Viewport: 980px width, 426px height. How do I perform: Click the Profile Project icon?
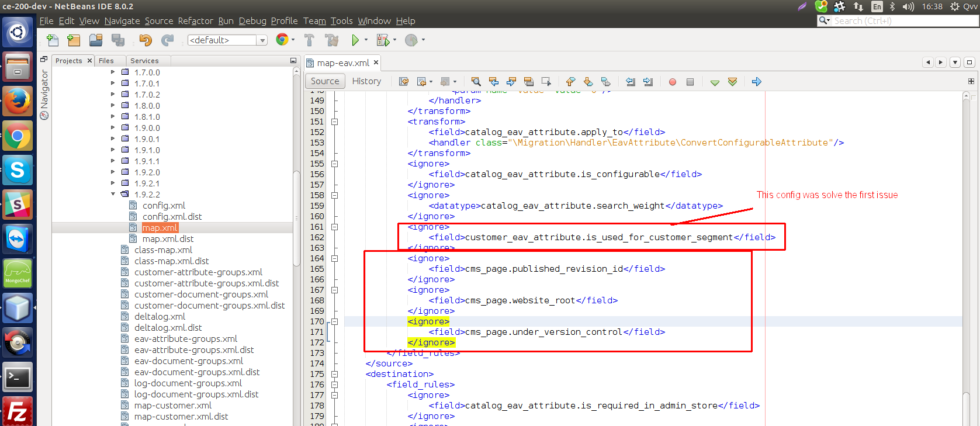(x=411, y=40)
